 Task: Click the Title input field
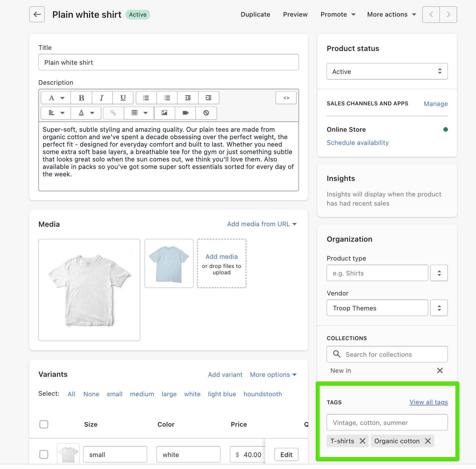coord(169,62)
